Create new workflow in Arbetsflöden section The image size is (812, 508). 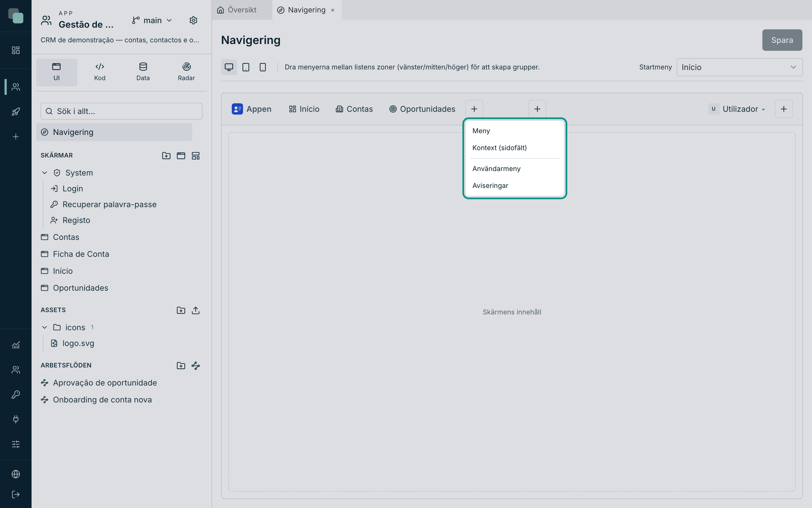point(196,365)
